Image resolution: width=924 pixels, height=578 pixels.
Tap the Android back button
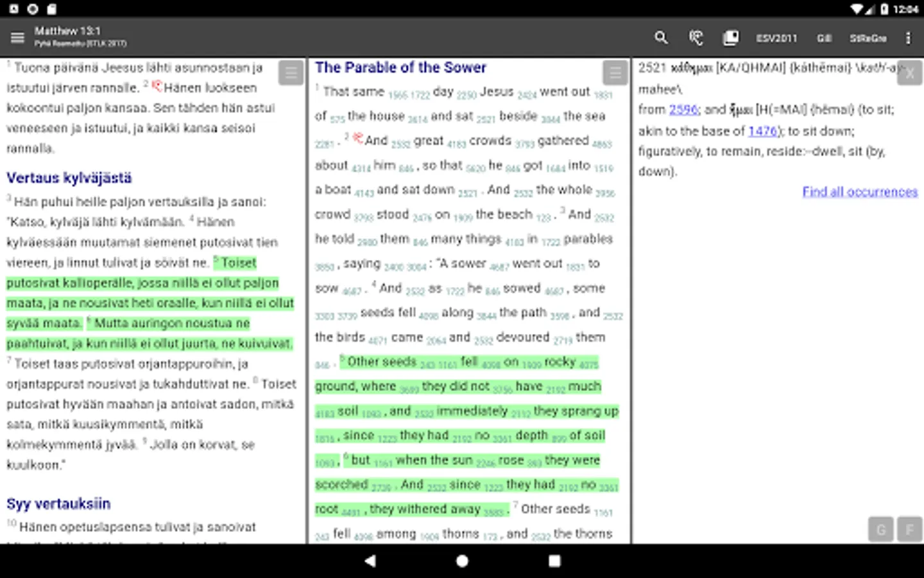(x=370, y=561)
